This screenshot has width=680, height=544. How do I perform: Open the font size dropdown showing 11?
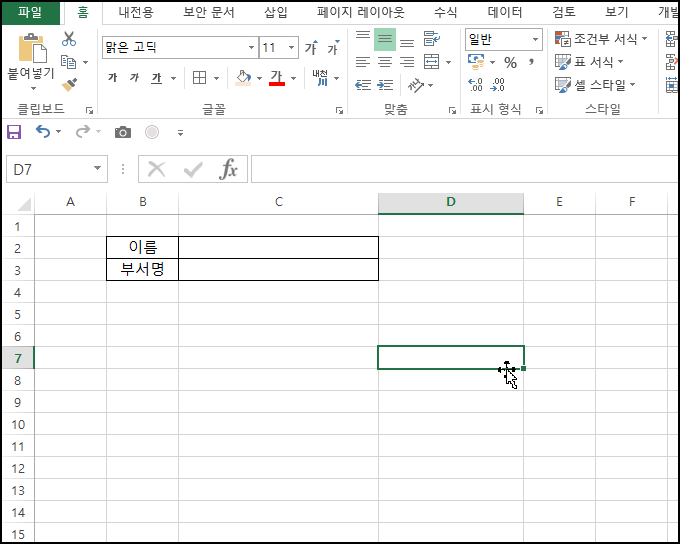tap(291, 47)
